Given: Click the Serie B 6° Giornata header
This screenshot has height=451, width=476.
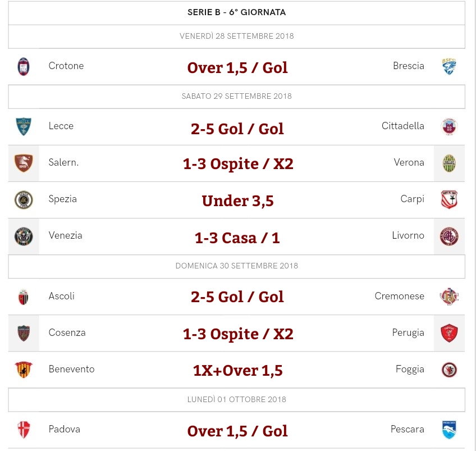Looking at the screenshot, I should pyautogui.click(x=236, y=12).
